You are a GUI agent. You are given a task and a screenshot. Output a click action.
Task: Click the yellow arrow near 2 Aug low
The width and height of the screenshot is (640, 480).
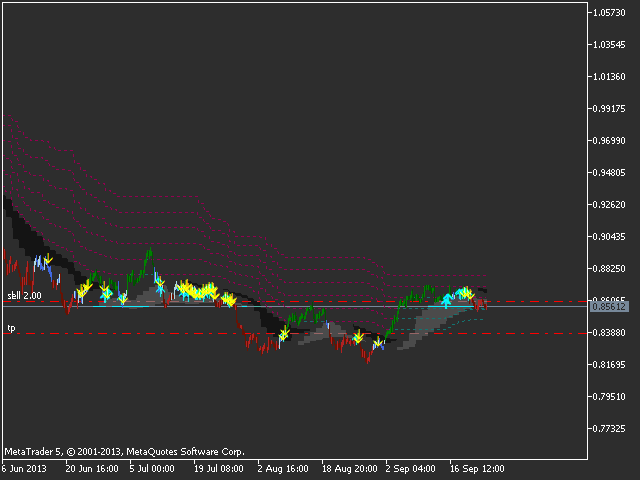coord(285,332)
